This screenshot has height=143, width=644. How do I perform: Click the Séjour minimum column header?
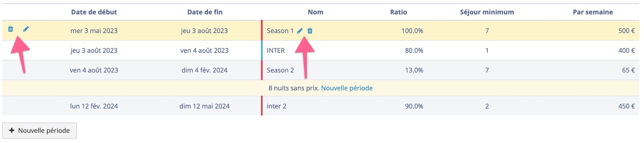pos(487,12)
